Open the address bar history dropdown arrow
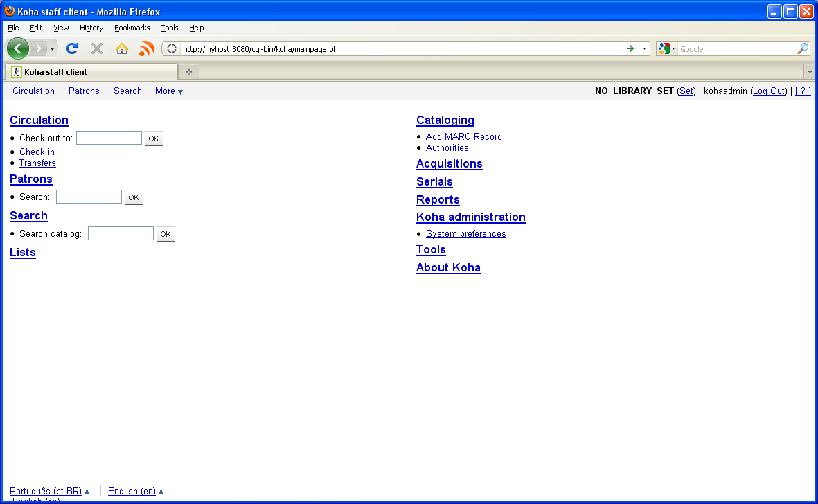This screenshot has width=818, height=504. pyautogui.click(x=644, y=48)
